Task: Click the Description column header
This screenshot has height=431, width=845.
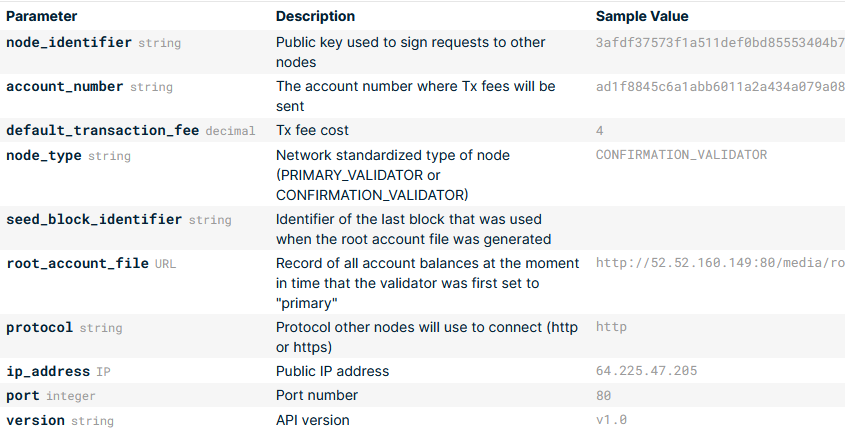Action: click(315, 17)
